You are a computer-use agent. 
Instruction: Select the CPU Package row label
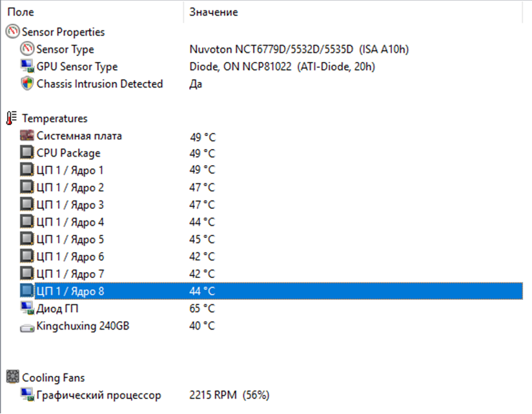(x=68, y=153)
